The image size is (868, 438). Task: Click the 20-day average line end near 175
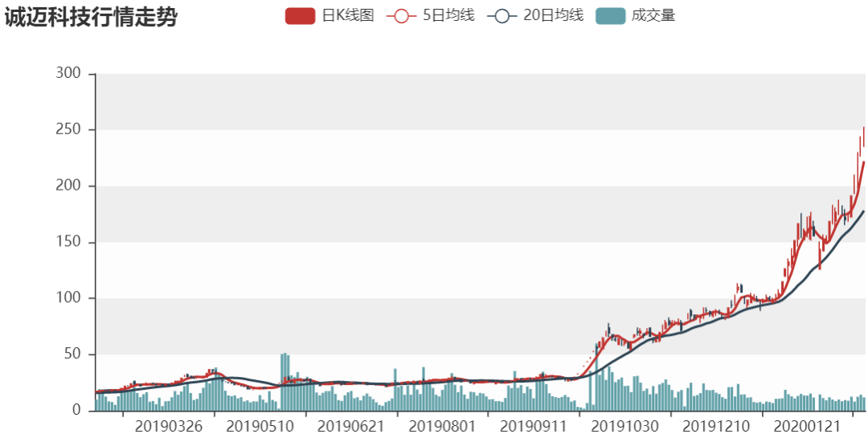[x=863, y=211]
